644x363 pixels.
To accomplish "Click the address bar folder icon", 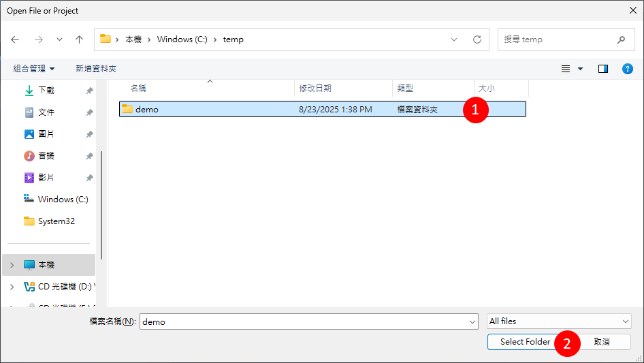I will click(106, 39).
